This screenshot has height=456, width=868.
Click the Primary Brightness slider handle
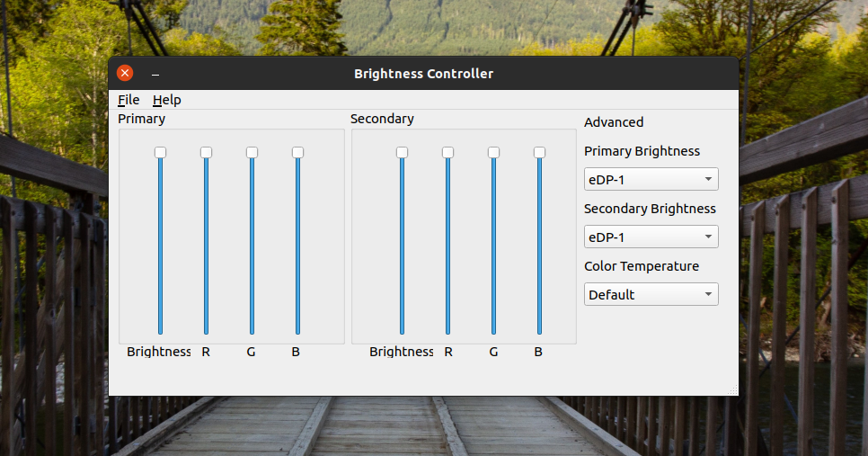(x=160, y=152)
